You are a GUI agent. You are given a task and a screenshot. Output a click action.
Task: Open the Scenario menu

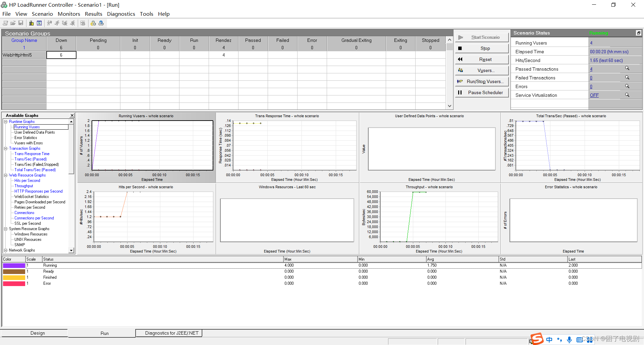[42, 14]
